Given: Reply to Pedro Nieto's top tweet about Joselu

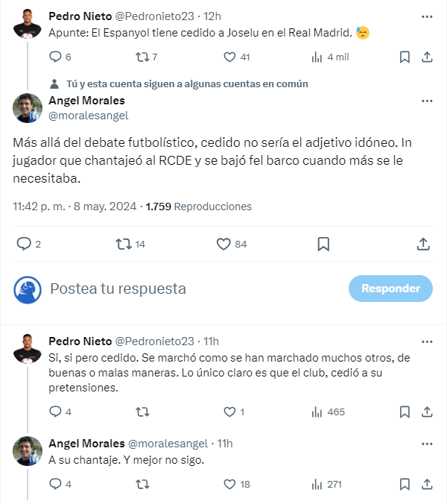Looking at the screenshot, I should 54,57.
